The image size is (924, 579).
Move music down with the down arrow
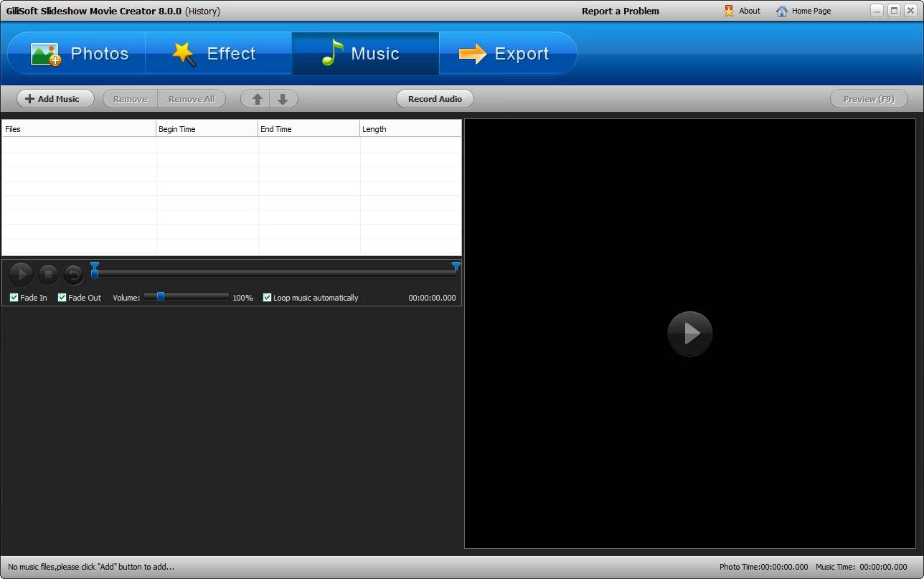point(283,99)
